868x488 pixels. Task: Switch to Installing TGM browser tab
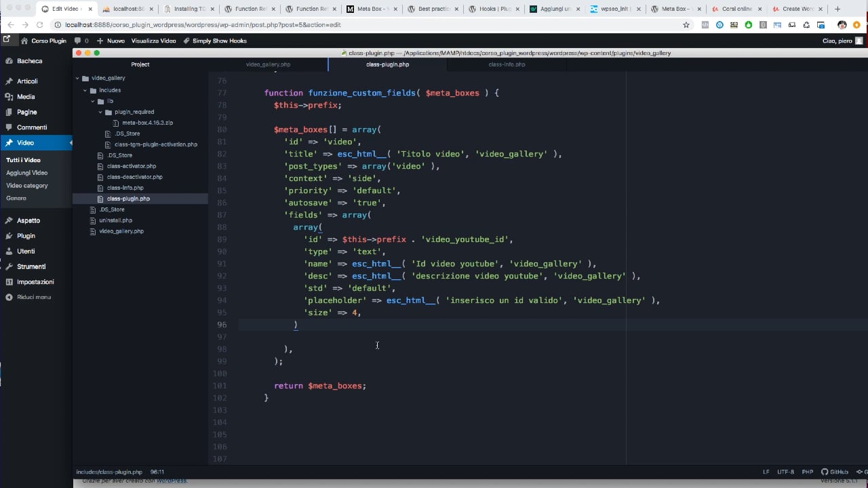[190, 9]
